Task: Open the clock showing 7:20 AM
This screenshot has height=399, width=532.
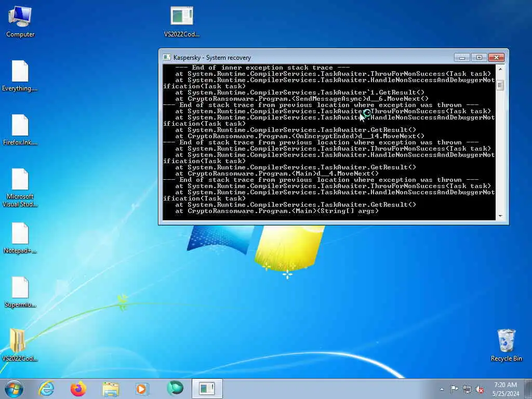Action: [506, 389]
